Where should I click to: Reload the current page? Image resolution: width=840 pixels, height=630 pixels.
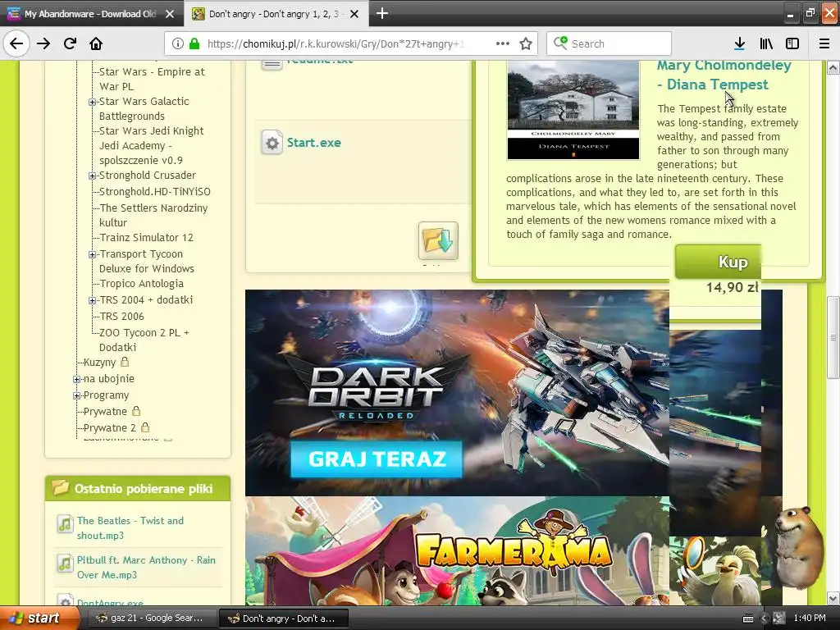(70, 43)
